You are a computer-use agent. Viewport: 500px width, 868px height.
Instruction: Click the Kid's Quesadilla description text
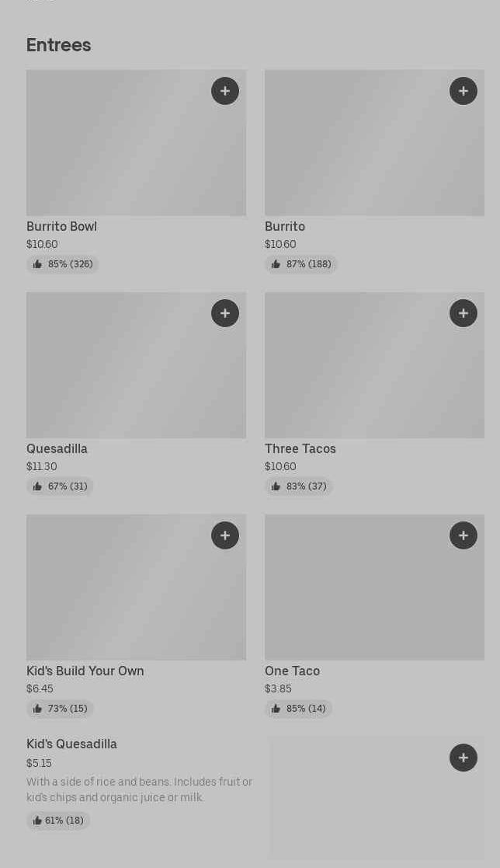[139, 790]
